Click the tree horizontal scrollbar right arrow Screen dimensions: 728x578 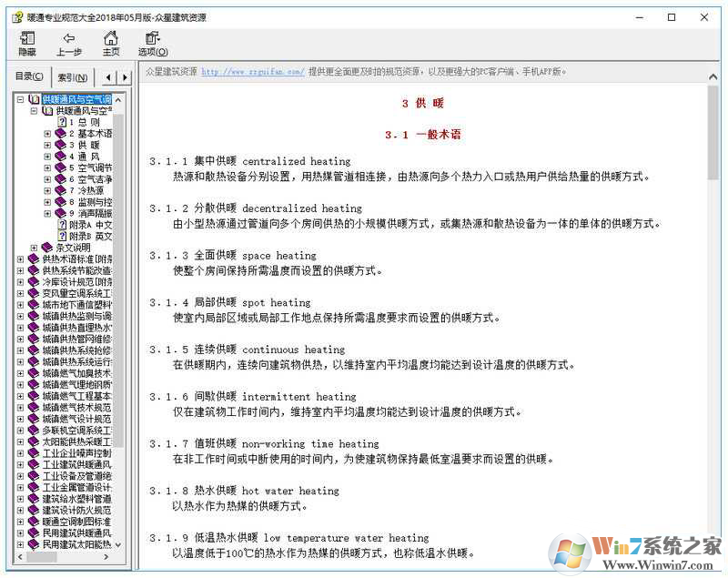point(106,557)
